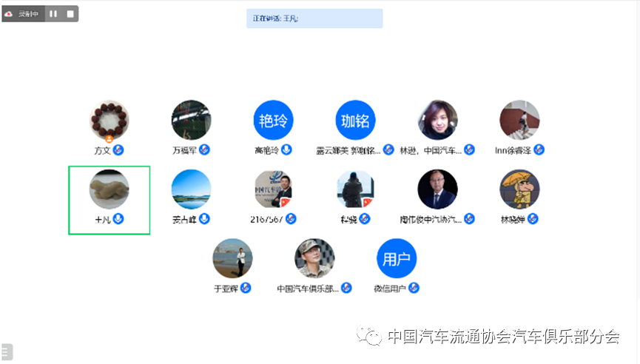
Task: Select 万福军's basketball court avatar
Action: tap(191, 121)
